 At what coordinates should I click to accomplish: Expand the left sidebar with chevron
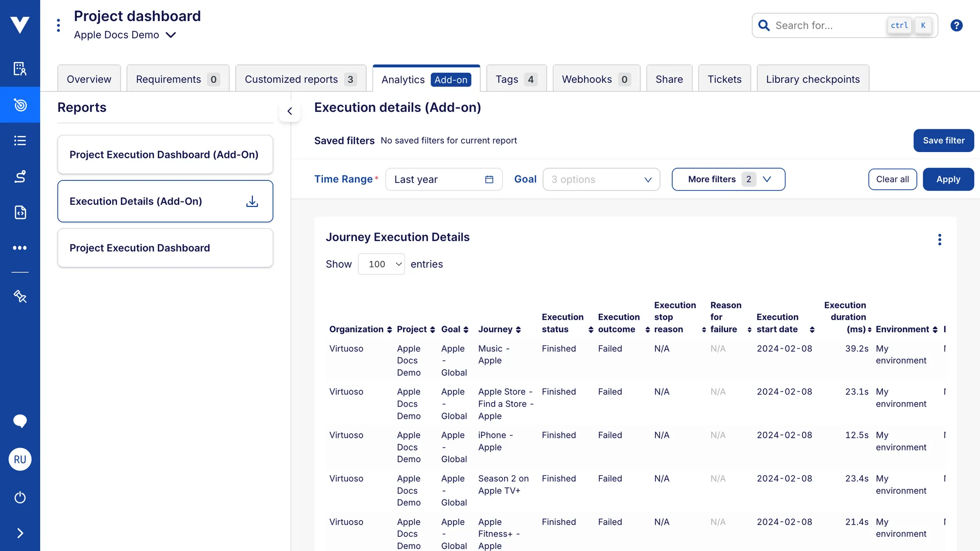pyautogui.click(x=20, y=533)
